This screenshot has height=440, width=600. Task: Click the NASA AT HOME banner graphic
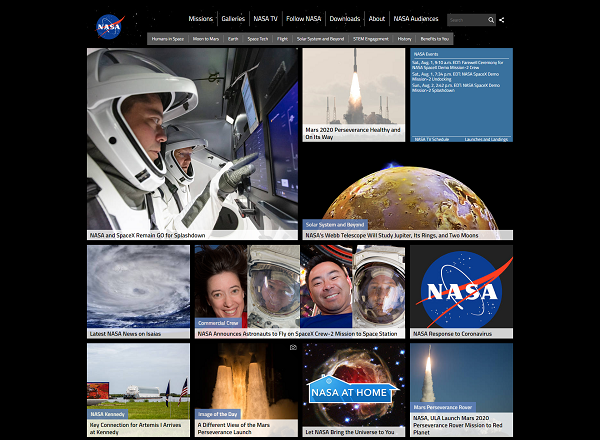pyautogui.click(x=352, y=390)
